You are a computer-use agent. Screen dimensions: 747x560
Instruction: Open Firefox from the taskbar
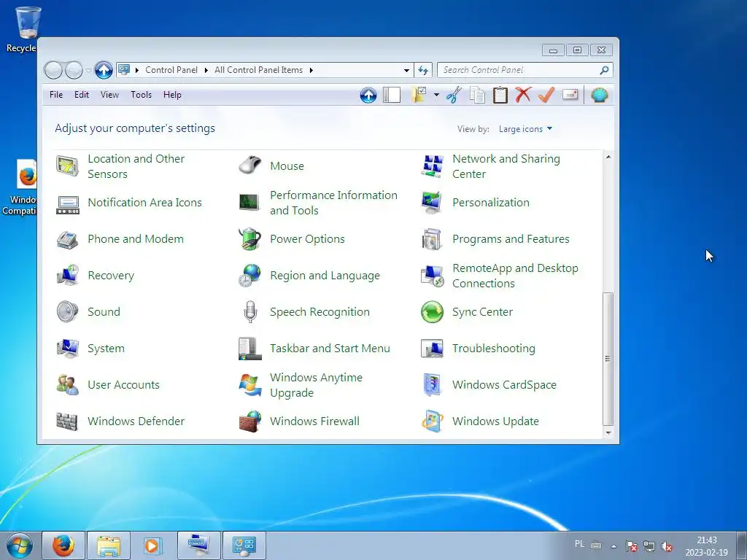pyautogui.click(x=63, y=545)
